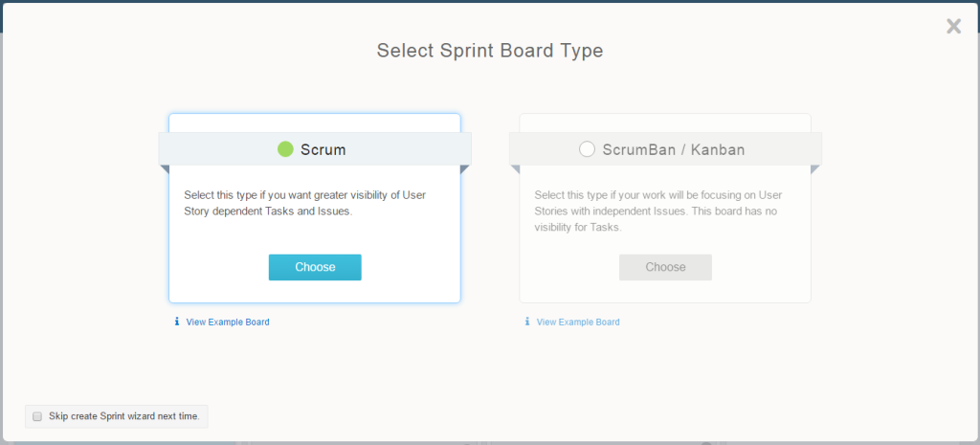Click the info icon below ScrumBan card
Image resolution: width=980 pixels, height=445 pixels.
coord(527,323)
